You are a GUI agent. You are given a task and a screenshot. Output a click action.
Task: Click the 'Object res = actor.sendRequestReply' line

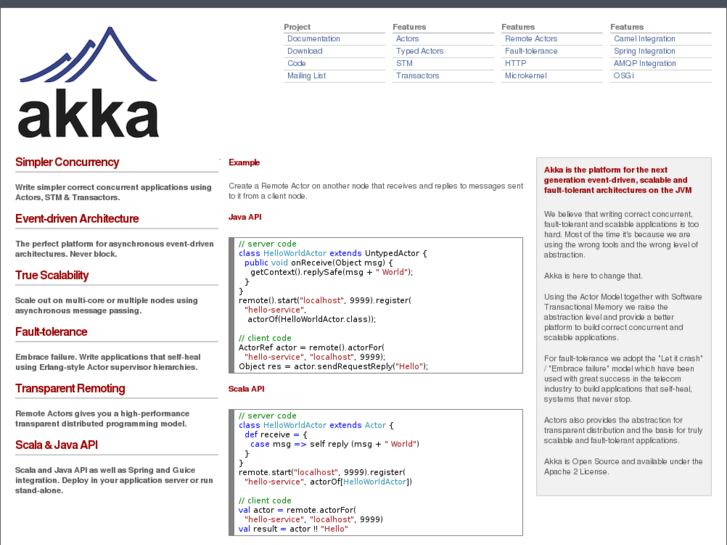pyautogui.click(x=333, y=366)
